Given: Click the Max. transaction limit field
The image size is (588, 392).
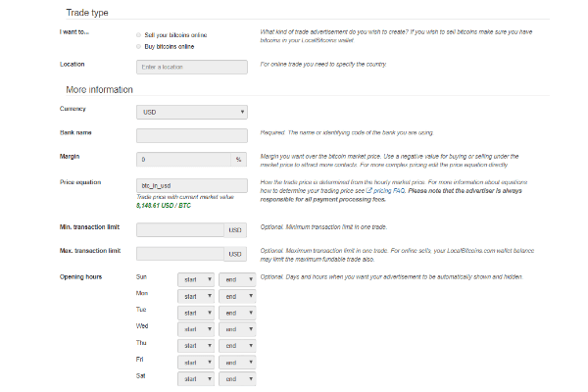Looking at the screenshot, I should click(x=180, y=255).
